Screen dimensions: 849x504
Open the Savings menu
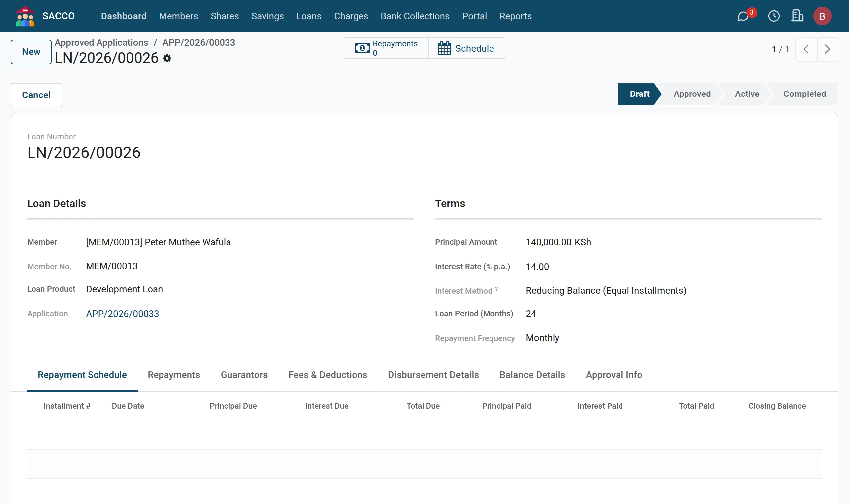(267, 16)
